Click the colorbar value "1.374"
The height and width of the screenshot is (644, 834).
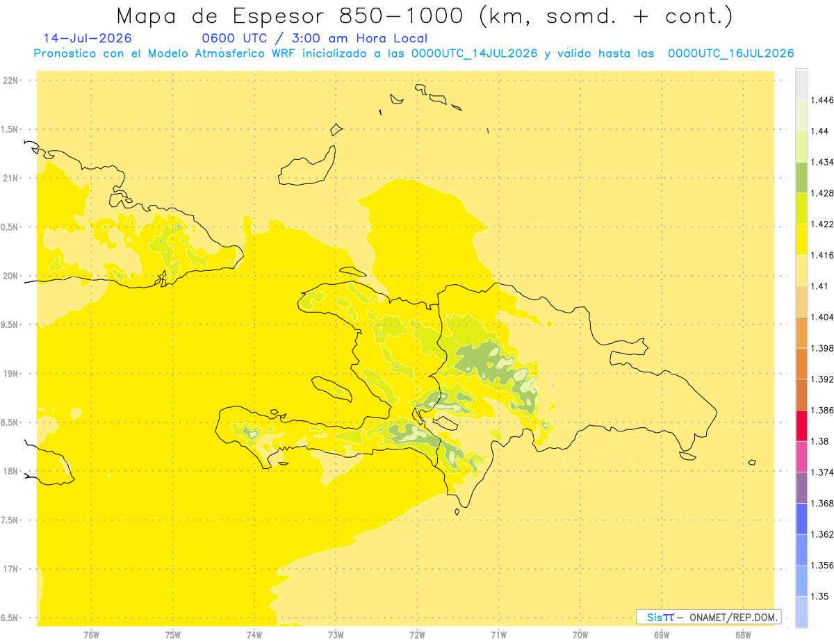tap(822, 472)
